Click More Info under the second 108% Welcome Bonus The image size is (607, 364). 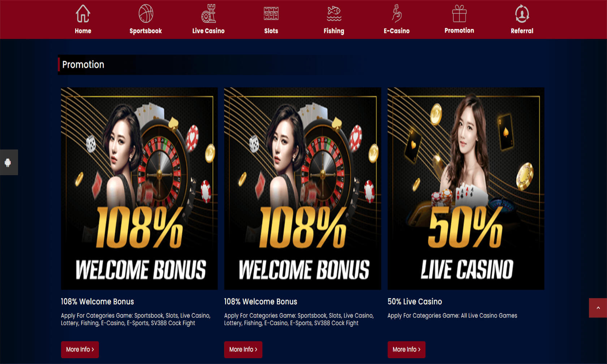[243, 350]
